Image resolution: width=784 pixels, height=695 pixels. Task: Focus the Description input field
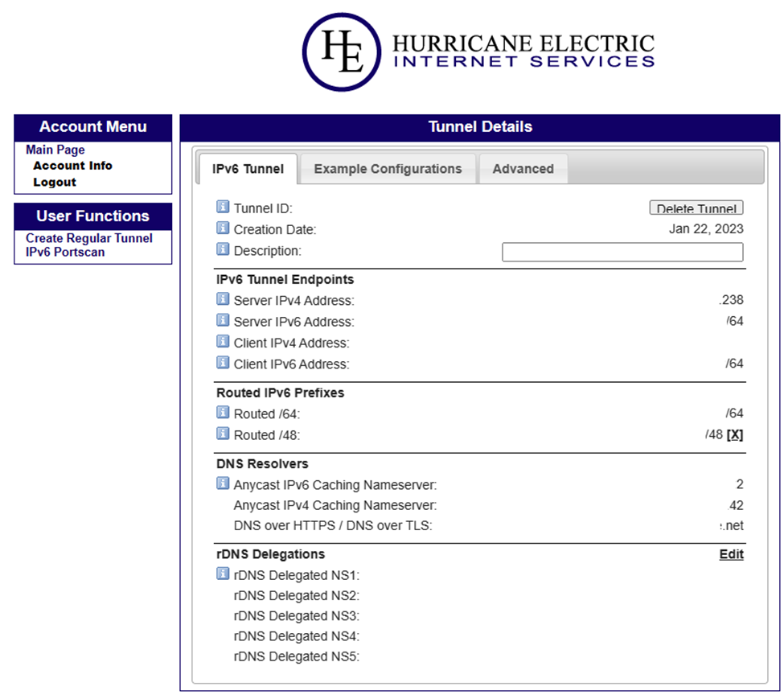click(622, 253)
